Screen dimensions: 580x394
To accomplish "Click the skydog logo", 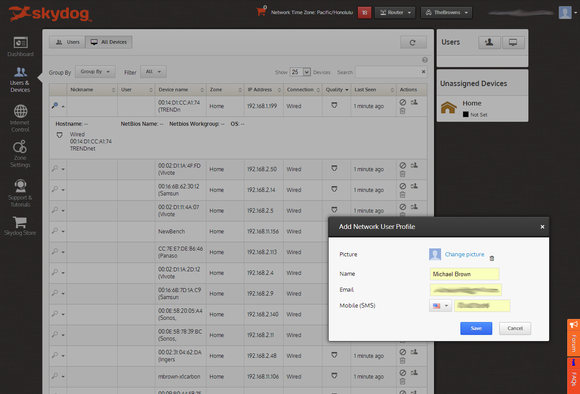I will tap(50, 13).
